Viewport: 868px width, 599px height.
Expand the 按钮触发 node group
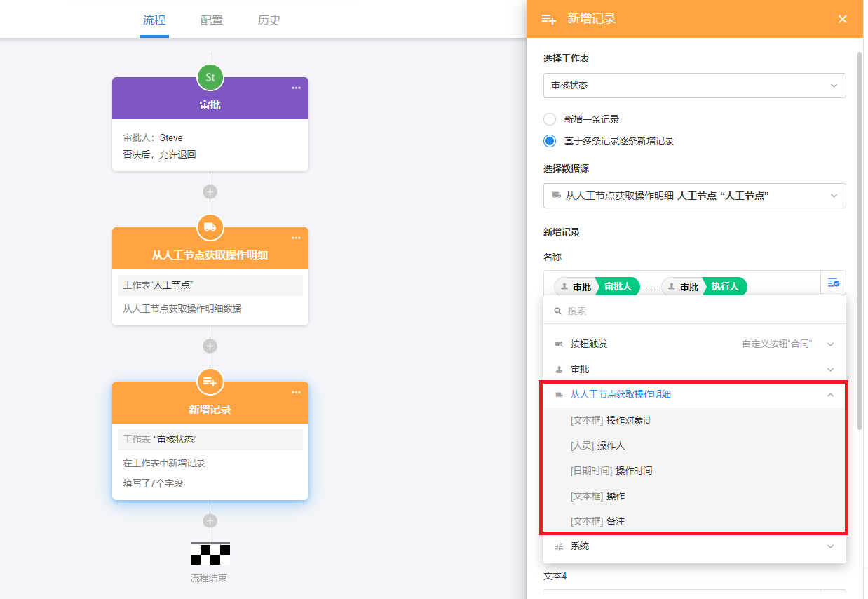point(830,344)
